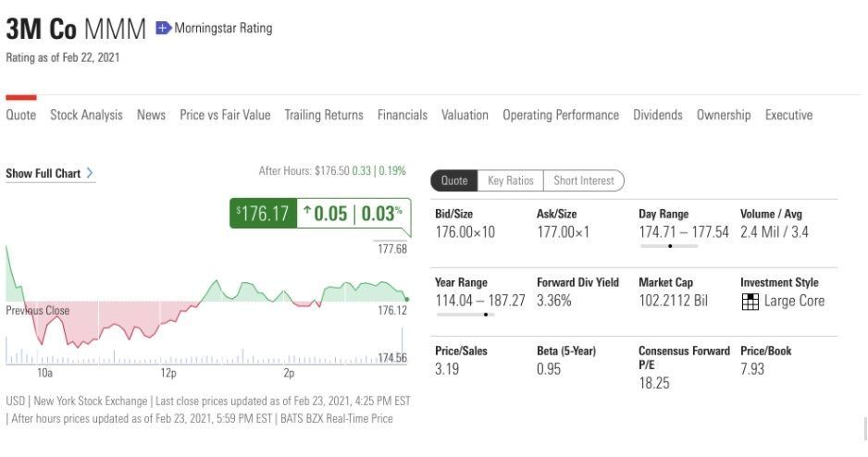Open the News tab
Viewport: 868px width, 457px height.
tap(151, 115)
